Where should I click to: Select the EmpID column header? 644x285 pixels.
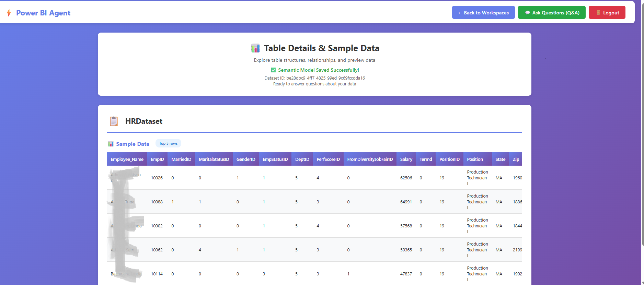[x=157, y=159]
